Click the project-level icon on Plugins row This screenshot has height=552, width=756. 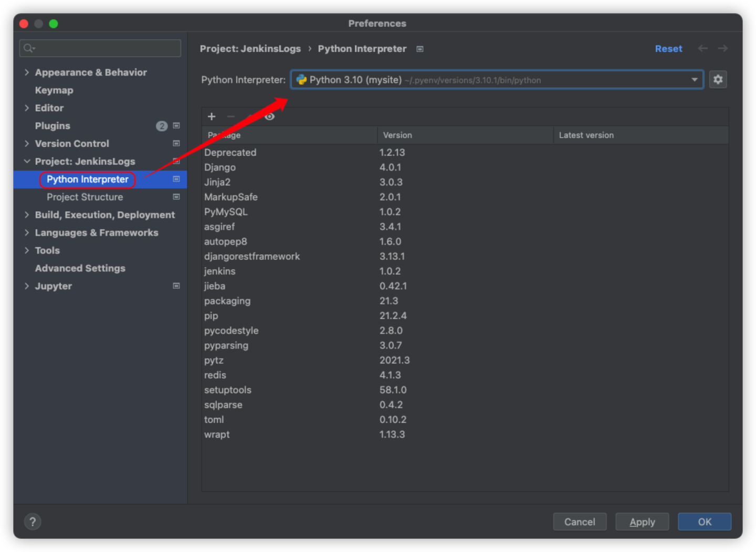(176, 125)
